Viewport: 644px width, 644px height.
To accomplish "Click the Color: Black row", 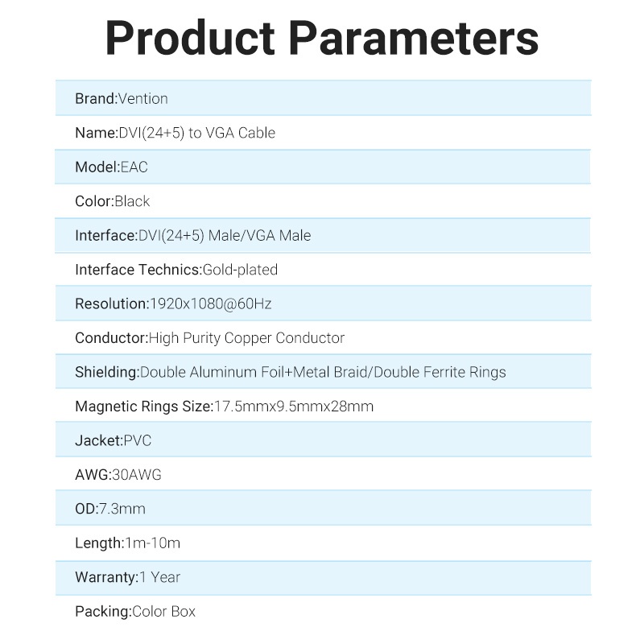I will (x=322, y=201).
